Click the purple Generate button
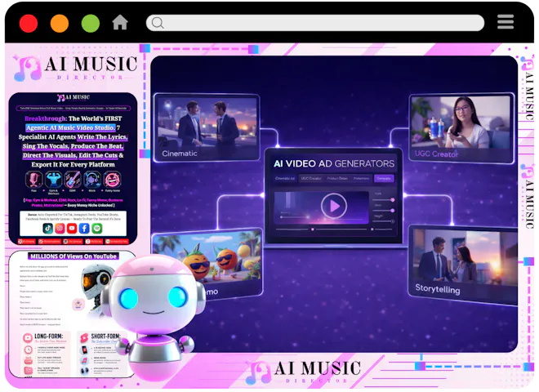The width and height of the screenshot is (539, 392). (x=384, y=178)
